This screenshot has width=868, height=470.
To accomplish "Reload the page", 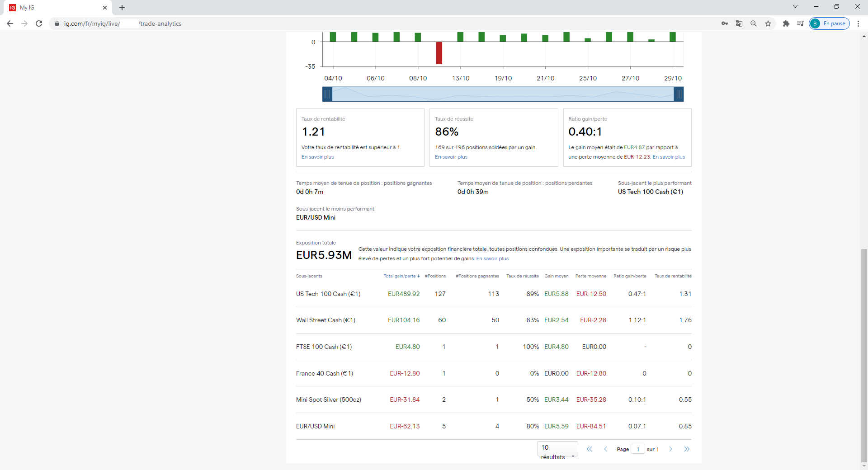I will 39,23.
